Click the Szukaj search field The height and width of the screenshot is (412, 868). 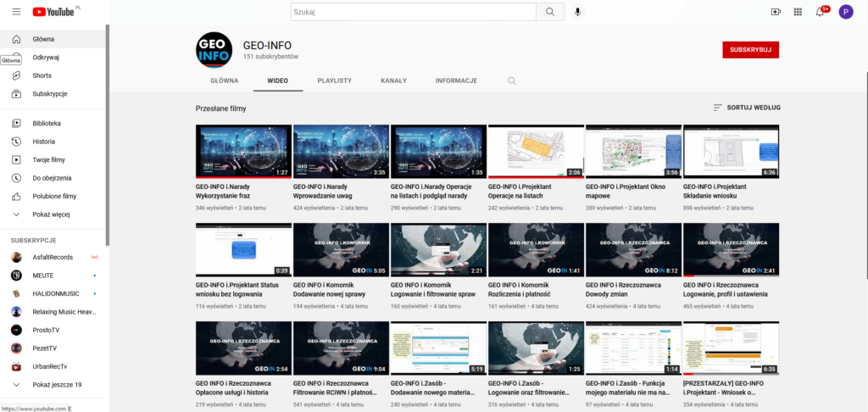click(413, 12)
